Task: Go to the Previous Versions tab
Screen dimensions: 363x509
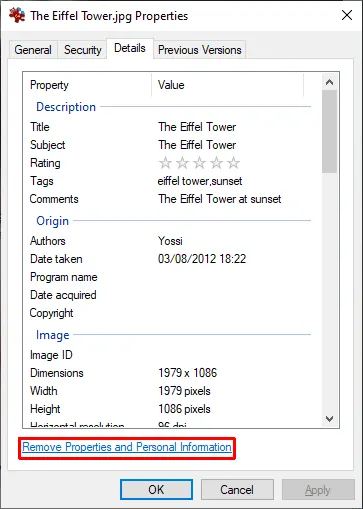Action: pyautogui.click(x=200, y=50)
